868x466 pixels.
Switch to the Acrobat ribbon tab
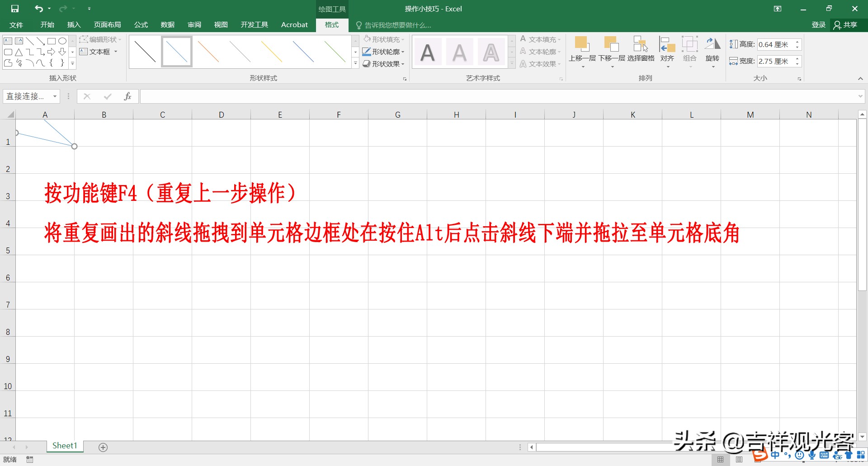(x=294, y=25)
